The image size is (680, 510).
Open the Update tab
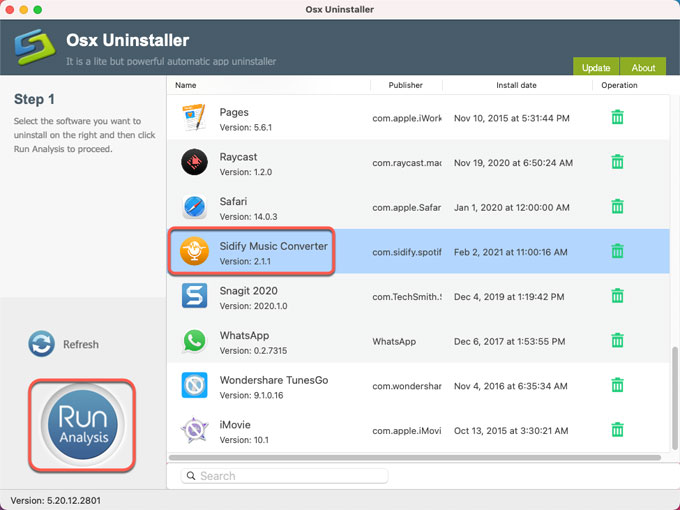596,66
